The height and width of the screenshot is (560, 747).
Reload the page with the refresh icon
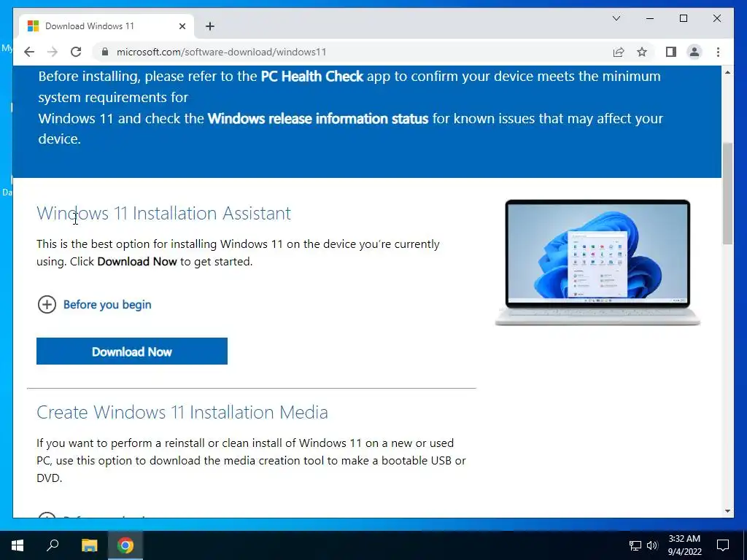point(76,52)
